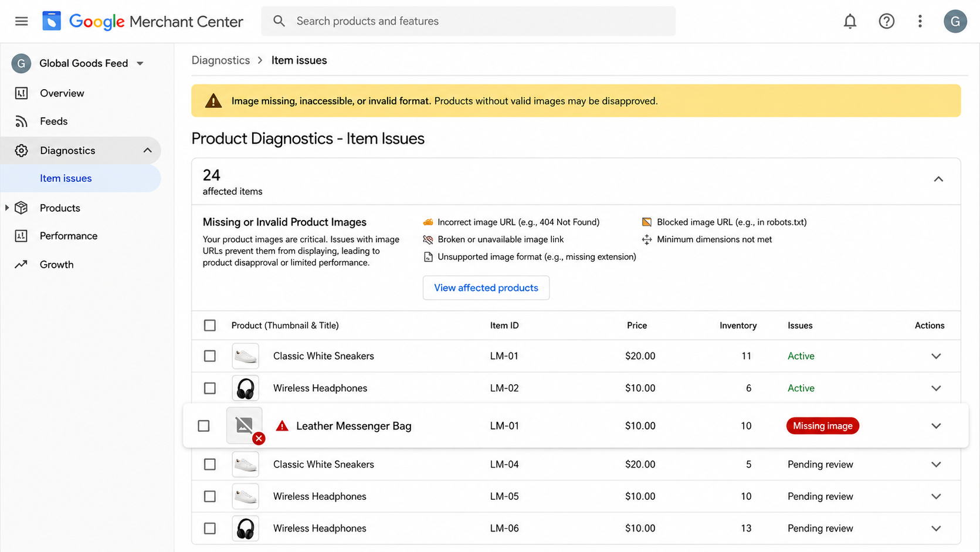The width and height of the screenshot is (980, 552).
Task: Click the Inventory column header
Action: point(738,326)
